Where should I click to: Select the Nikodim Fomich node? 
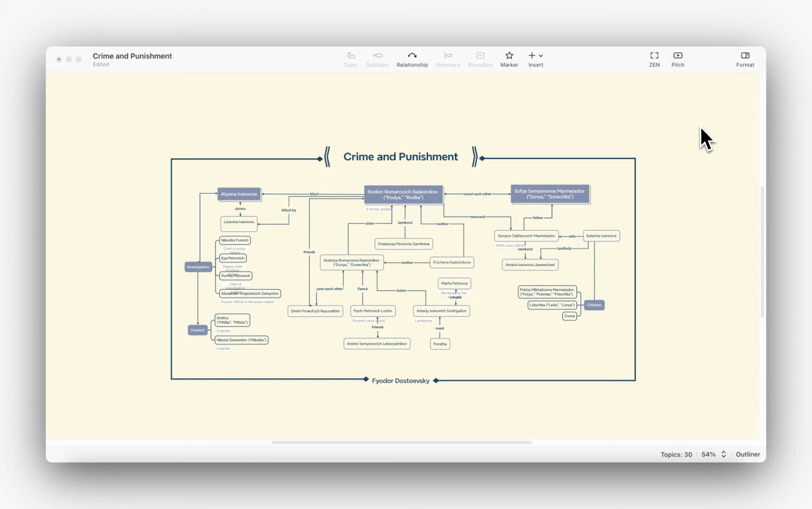235,240
